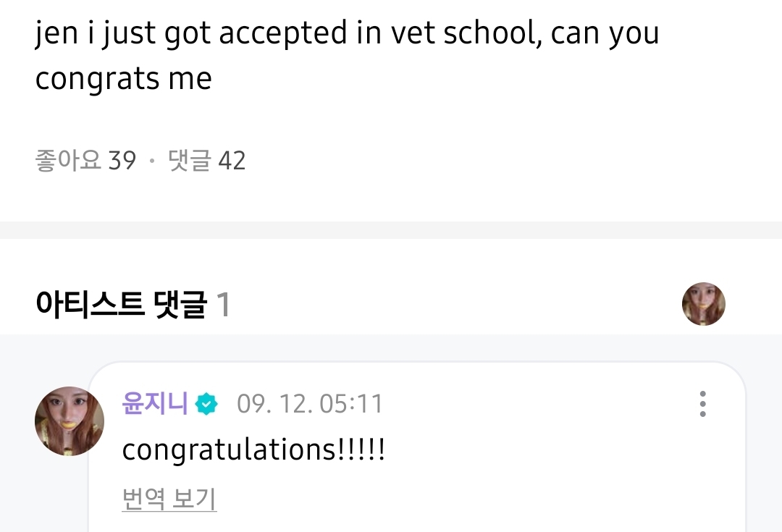Tap the like count 39
The image size is (782, 532).
tap(122, 160)
